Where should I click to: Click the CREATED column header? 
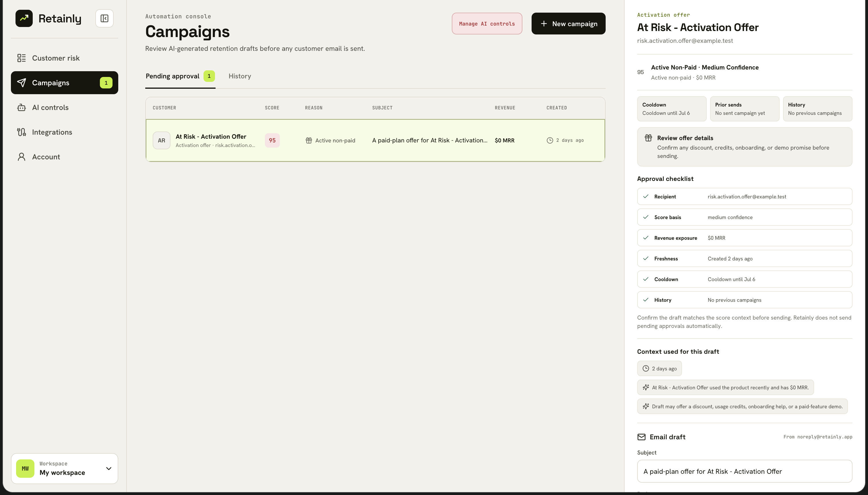[x=556, y=108]
